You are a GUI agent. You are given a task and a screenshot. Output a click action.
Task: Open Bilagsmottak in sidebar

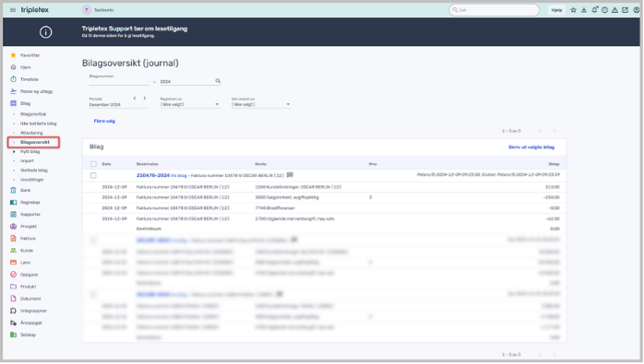(x=33, y=114)
